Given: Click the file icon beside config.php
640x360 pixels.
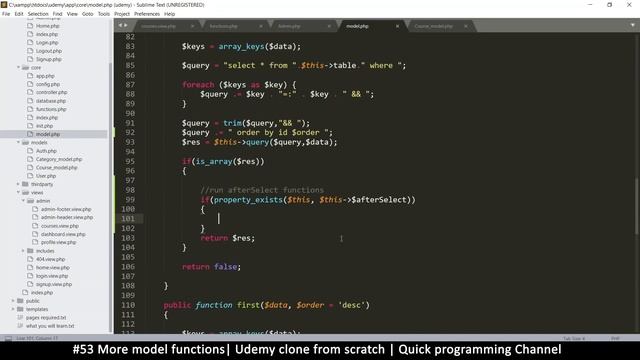Looking at the screenshot, I should coord(30,84).
